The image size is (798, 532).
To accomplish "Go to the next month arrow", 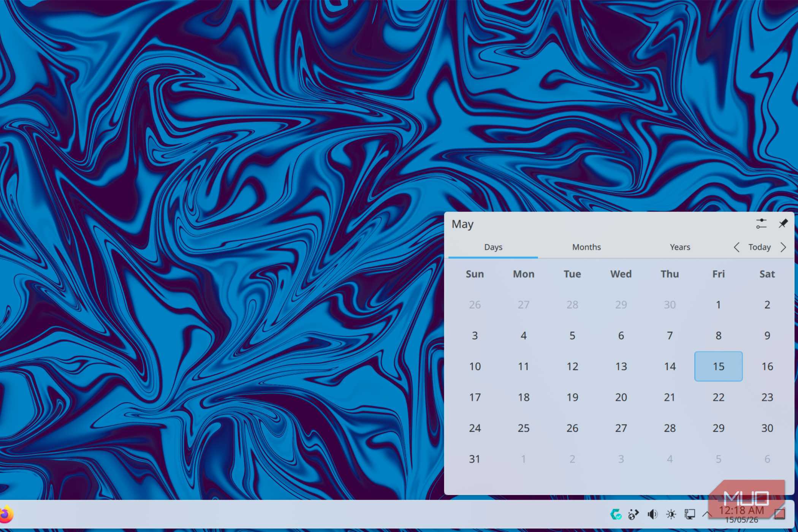I will point(784,247).
